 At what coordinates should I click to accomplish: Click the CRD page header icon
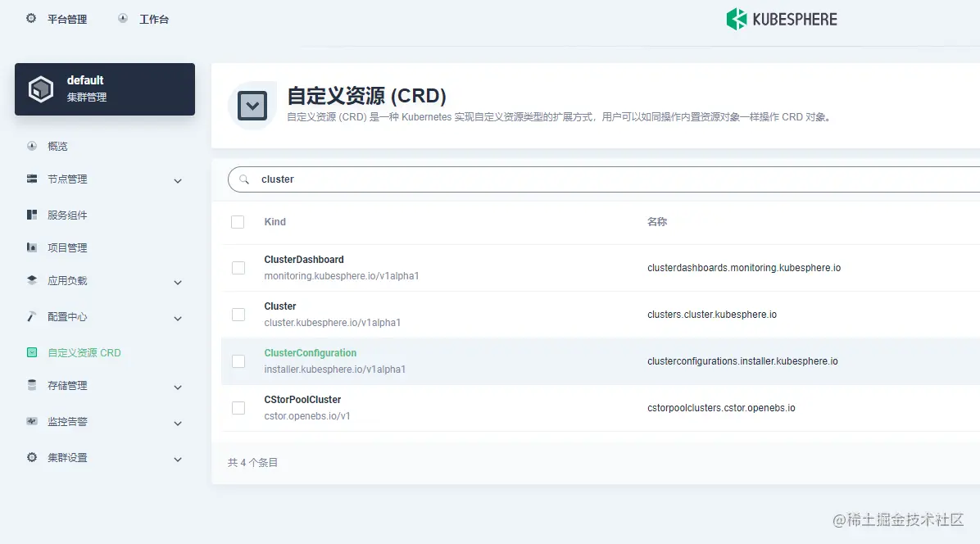pyautogui.click(x=252, y=106)
